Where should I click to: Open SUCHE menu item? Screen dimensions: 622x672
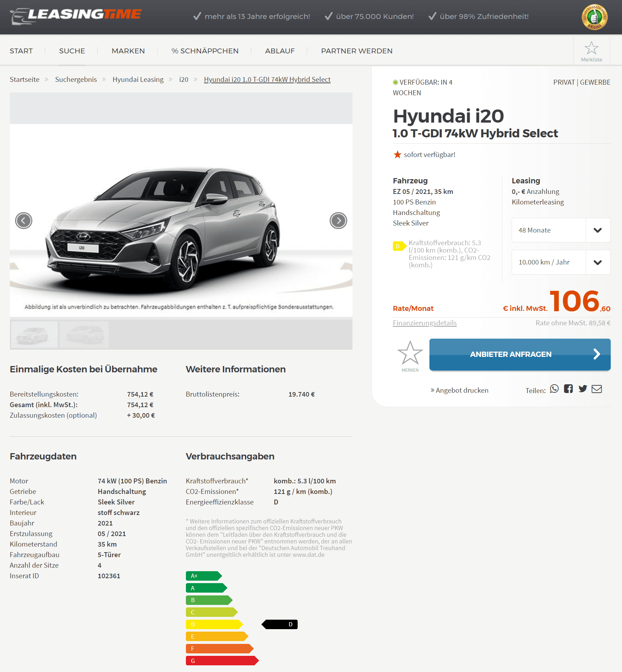pos(72,51)
